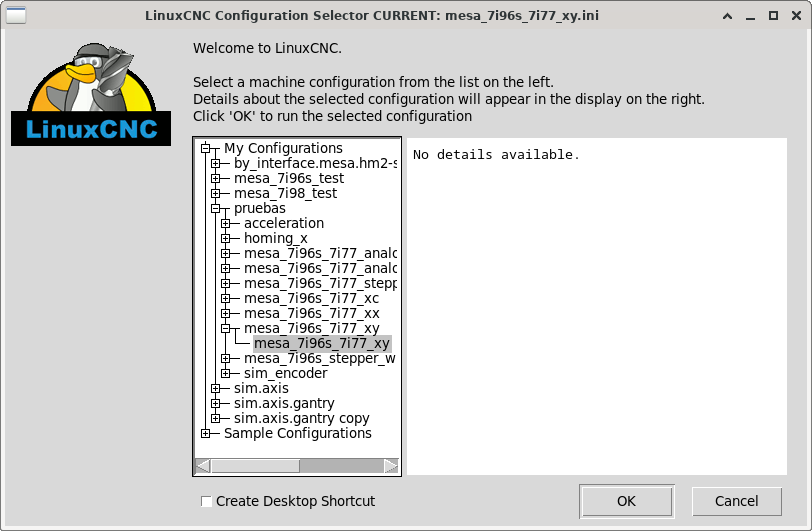Viewport: 812px width, 531px height.
Task: Select the highlighted mesa_7i96s_7i77_xy config entry
Action: 322,343
